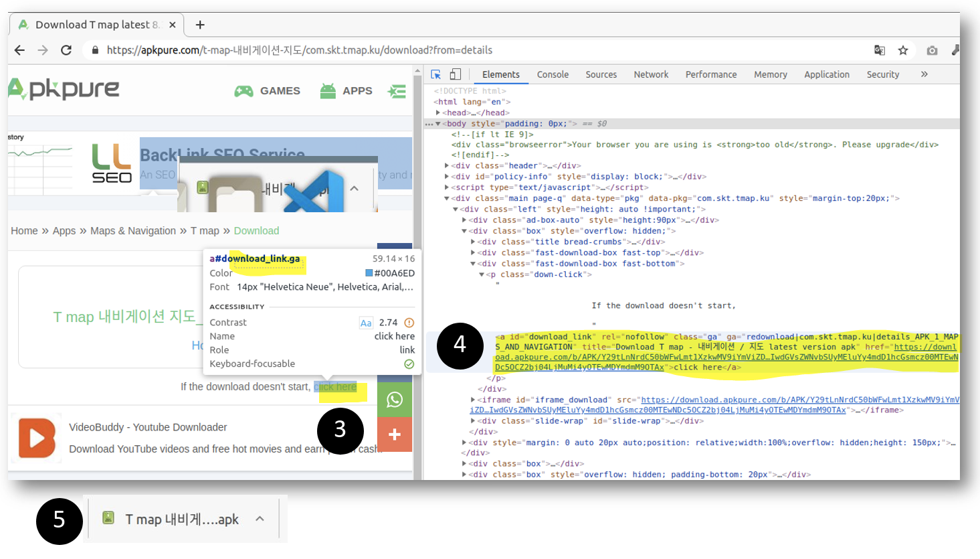Switch to the Elements tab in DevTools
This screenshot has height=559, width=980.
point(501,74)
